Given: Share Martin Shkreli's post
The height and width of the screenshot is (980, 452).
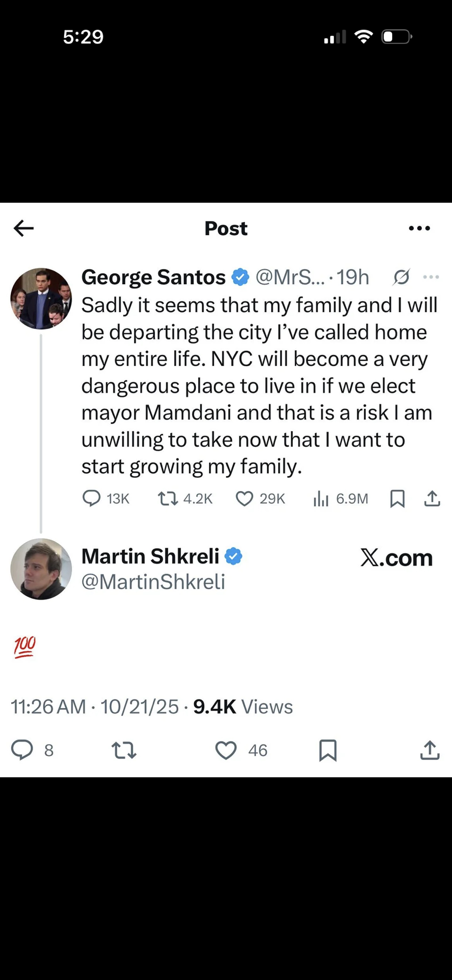Looking at the screenshot, I should click(429, 750).
